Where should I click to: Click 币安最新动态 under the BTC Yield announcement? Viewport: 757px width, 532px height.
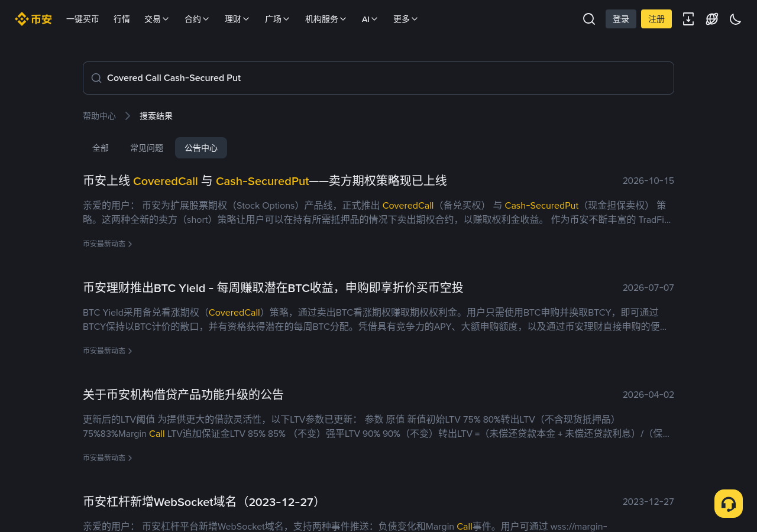coord(108,351)
